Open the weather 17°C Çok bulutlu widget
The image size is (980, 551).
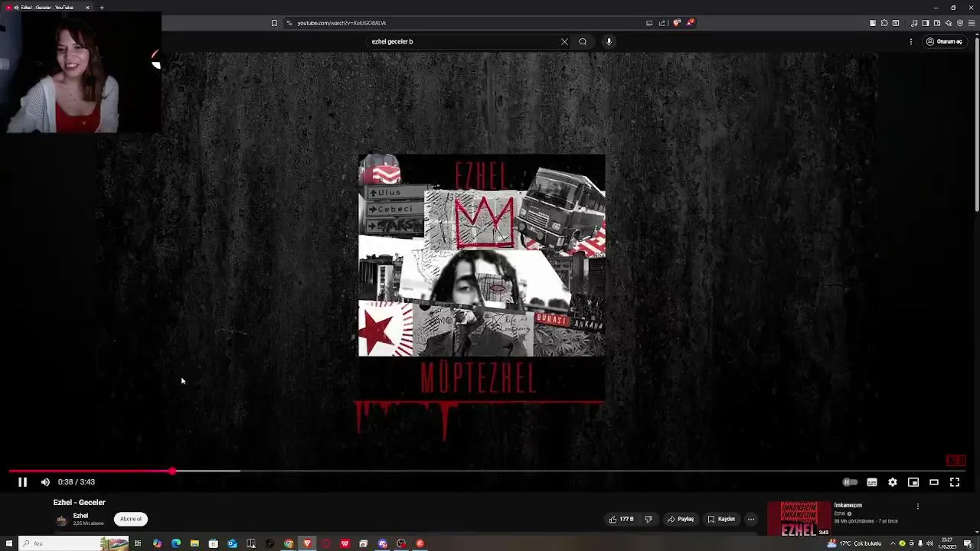(854, 543)
